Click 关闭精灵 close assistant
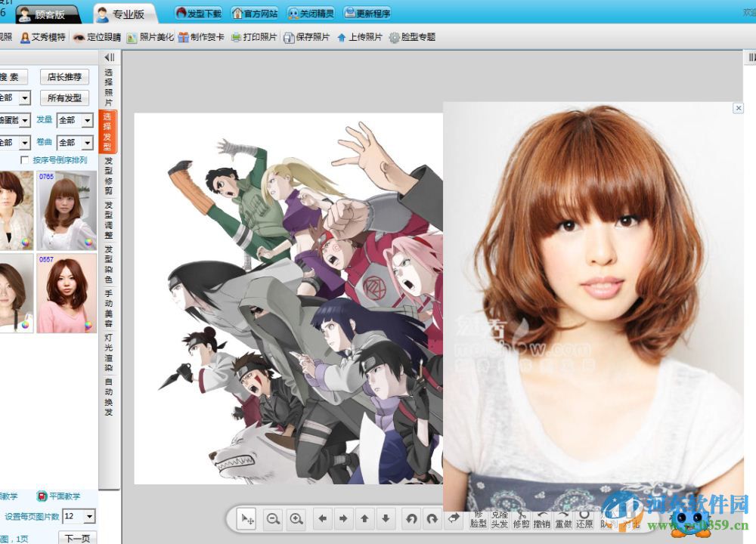The width and height of the screenshot is (756, 544). pyautogui.click(x=311, y=13)
